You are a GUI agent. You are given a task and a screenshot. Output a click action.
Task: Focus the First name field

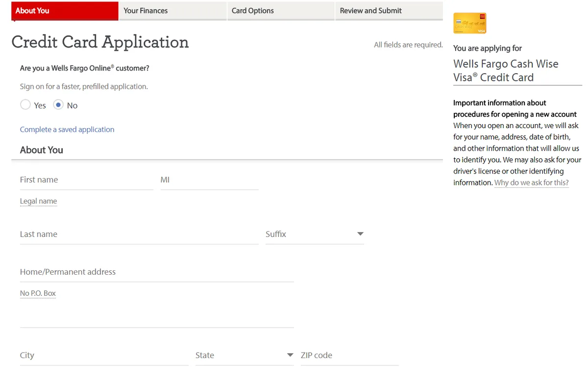coord(86,180)
